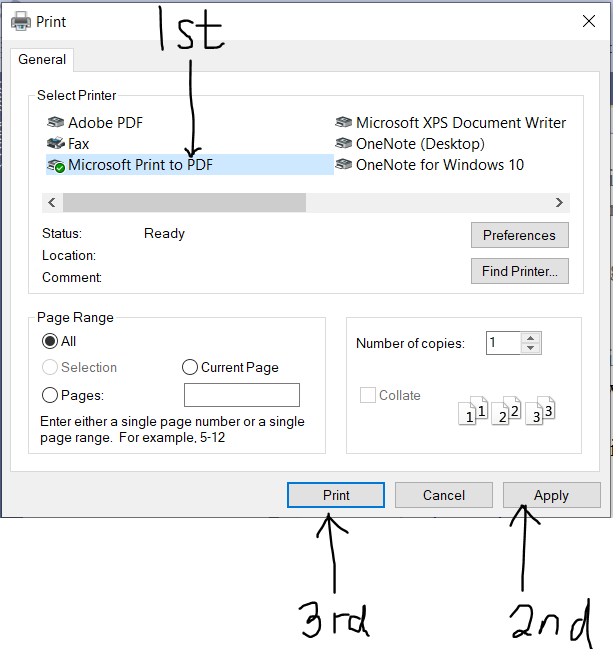Select the Microsoft XPS Document Writer icon
The height and width of the screenshot is (649, 613).
click(344, 123)
